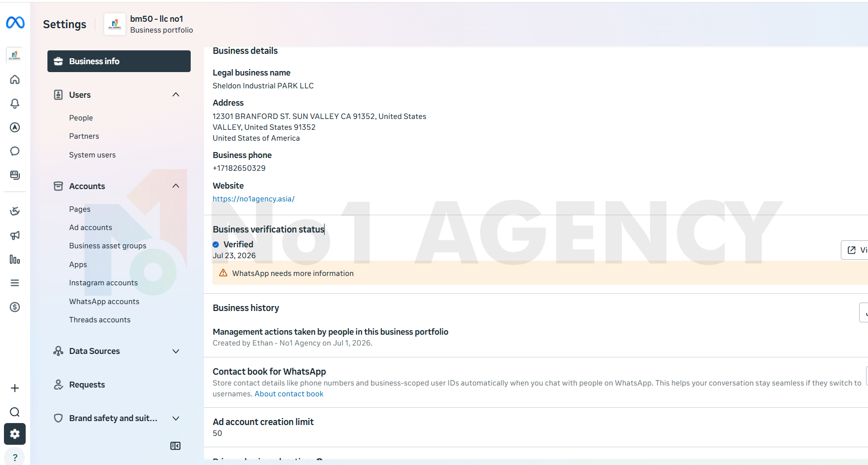Click the WhatsApp needs more information banner

pyautogui.click(x=540, y=273)
